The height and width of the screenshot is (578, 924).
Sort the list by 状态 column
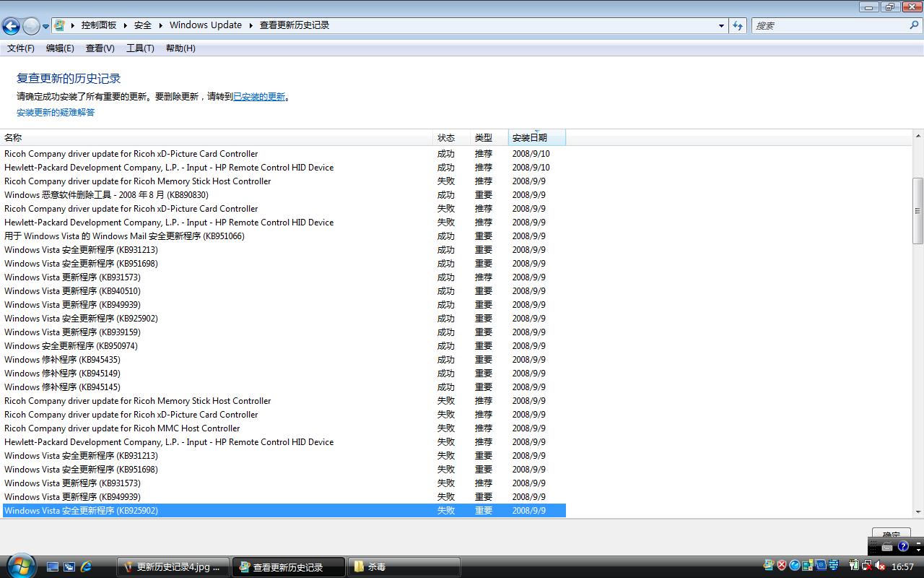coord(452,137)
